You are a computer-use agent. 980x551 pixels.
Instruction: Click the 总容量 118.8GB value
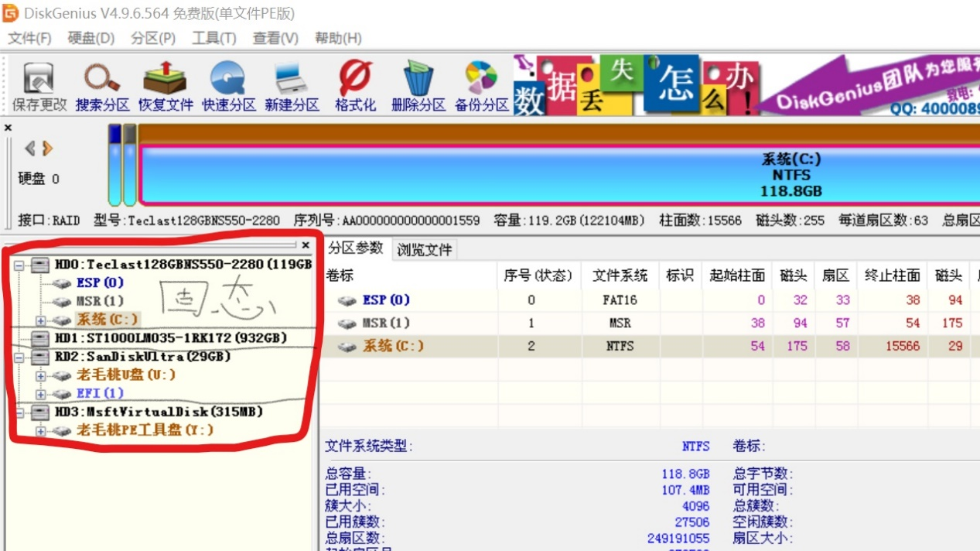[685, 474]
